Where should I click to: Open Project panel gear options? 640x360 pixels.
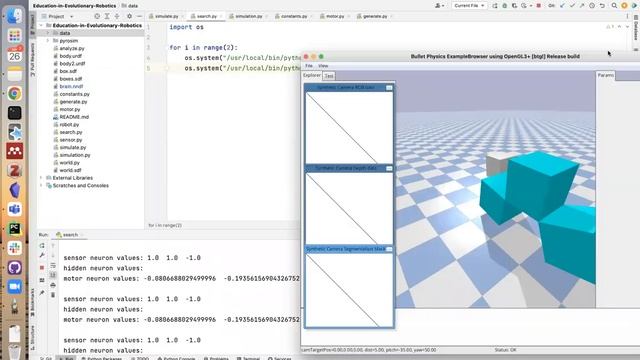click(x=129, y=16)
